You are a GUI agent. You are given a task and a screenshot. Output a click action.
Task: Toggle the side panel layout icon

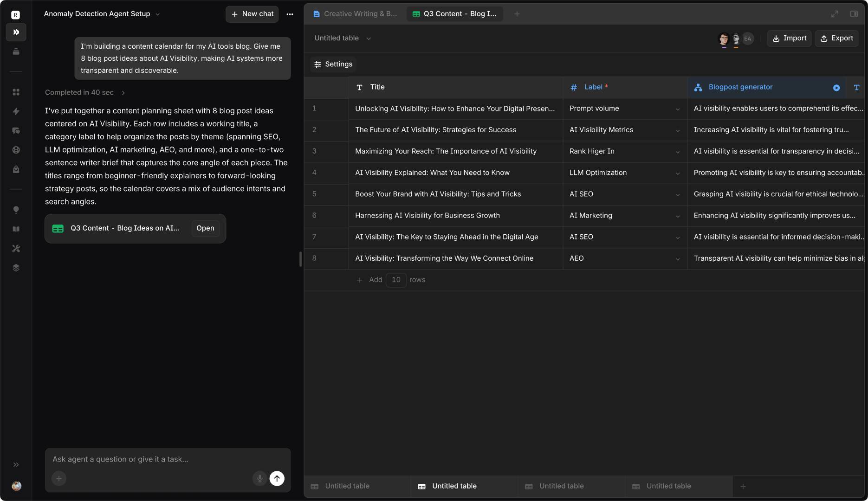[x=854, y=14]
